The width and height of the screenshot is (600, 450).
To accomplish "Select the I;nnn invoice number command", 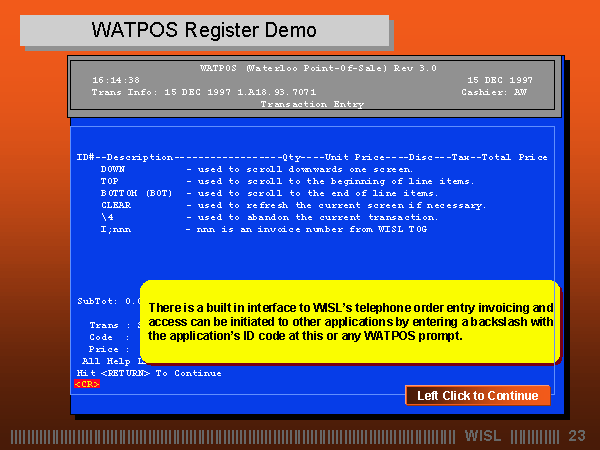I will tap(116, 229).
